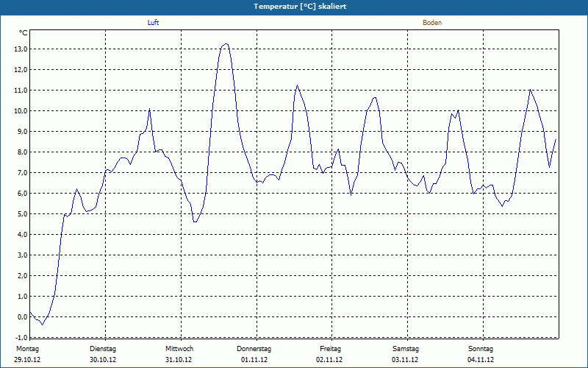Viewport: 588px width, 368px height.
Task: Click the 2,0 y-axis value
Action: [x=22, y=275]
